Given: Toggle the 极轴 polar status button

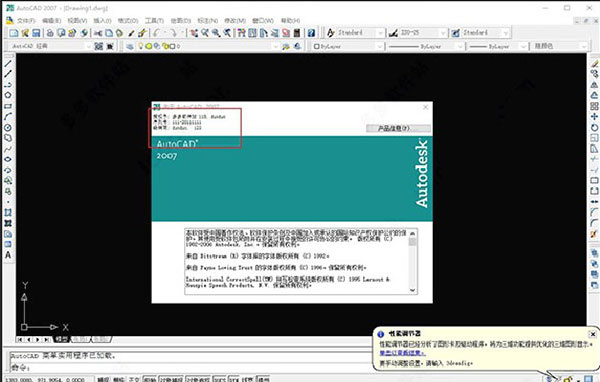Looking at the screenshot, I should [150, 379].
